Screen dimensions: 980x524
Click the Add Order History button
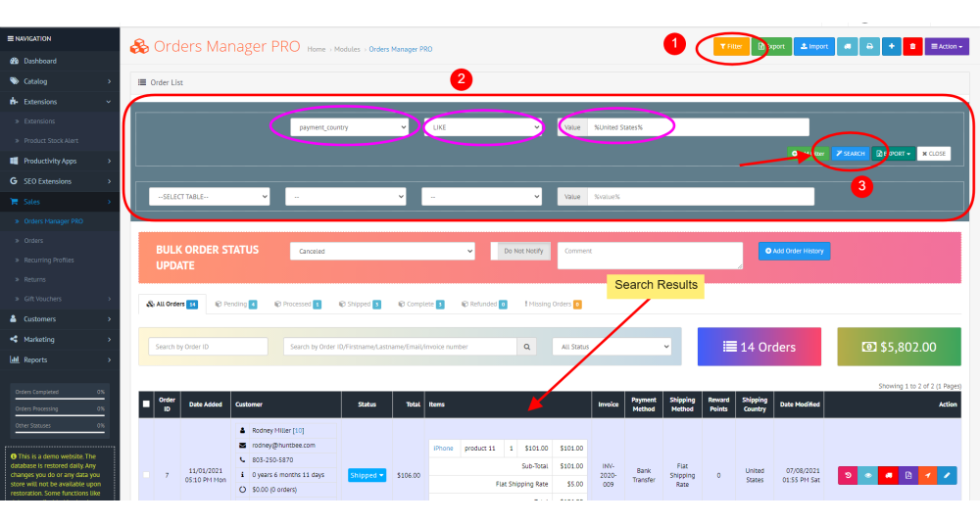(795, 251)
